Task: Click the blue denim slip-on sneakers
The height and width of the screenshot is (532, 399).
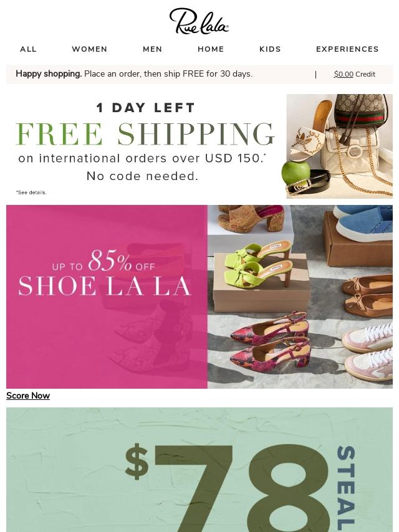Action: (x=363, y=223)
